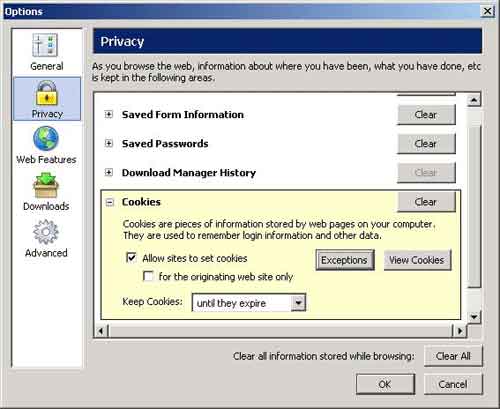Image resolution: width=500 pixels, height=409 pixels.
Task: Expand Download Manager History section
Action: (x=109, y=172)
